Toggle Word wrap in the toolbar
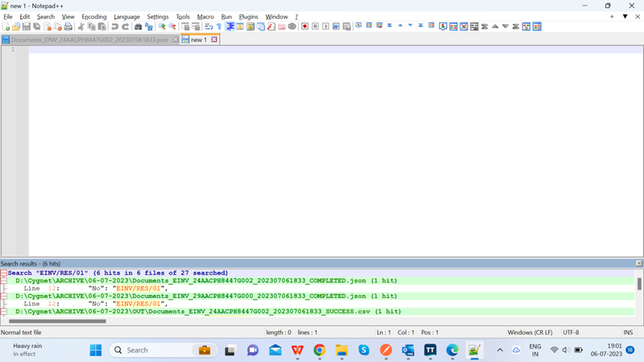 click(209, 27)
